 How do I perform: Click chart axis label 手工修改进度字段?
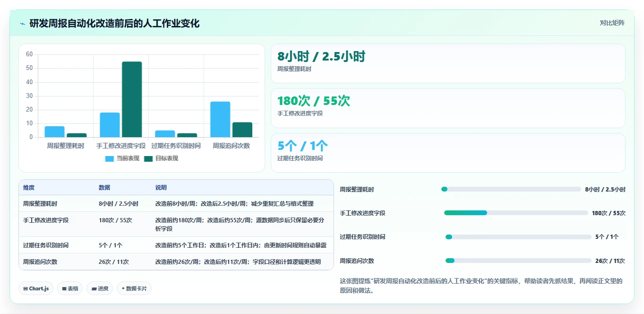pyautogui.click(x=121, y=146)
